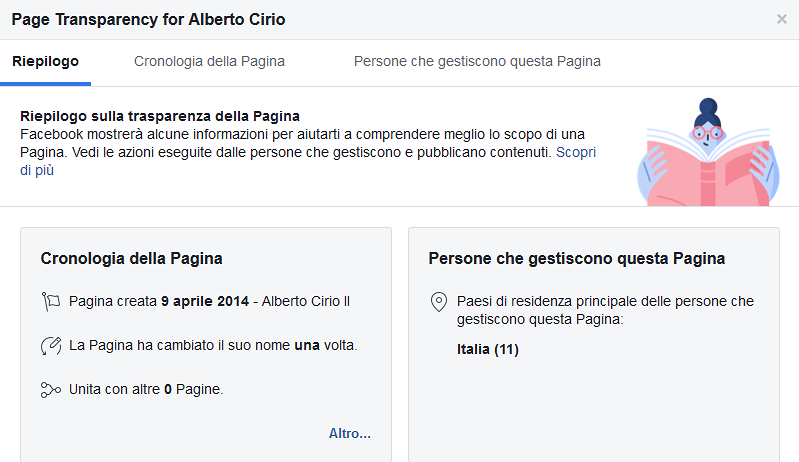Click the merge pages icon
The width and height of the screenshot is (799, 462).
[x=50, y=390]
